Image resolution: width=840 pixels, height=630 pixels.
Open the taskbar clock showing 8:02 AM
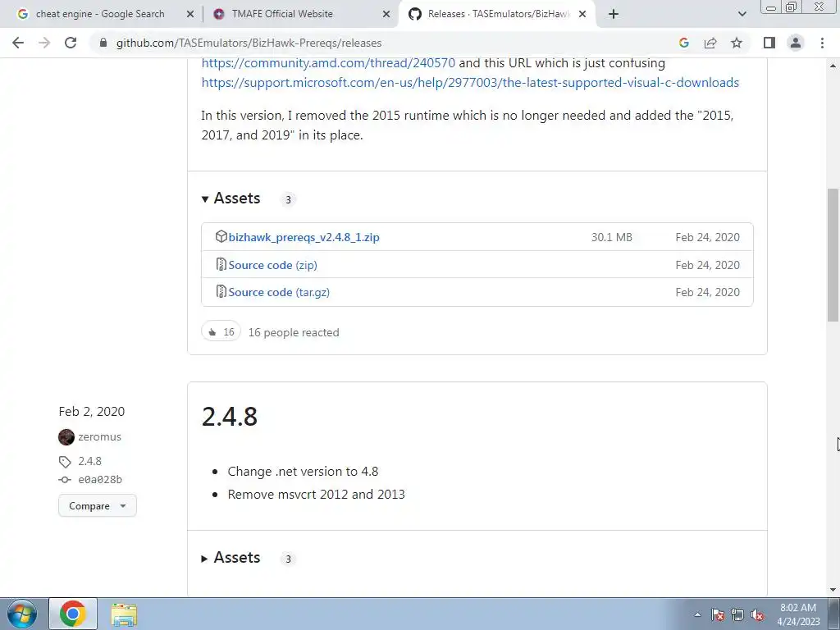798,614
